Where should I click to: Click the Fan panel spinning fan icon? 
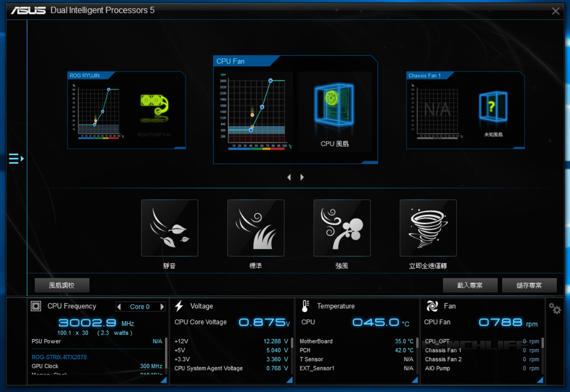pos(432,306)
